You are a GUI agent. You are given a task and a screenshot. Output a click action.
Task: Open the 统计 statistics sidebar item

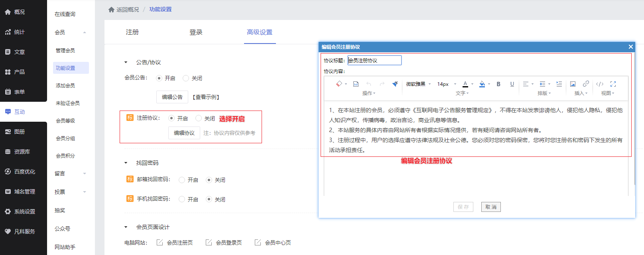pos(23,32)
